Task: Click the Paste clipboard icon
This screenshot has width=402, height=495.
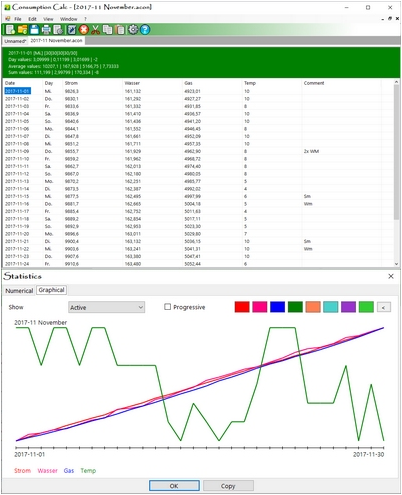Action: 120,30
